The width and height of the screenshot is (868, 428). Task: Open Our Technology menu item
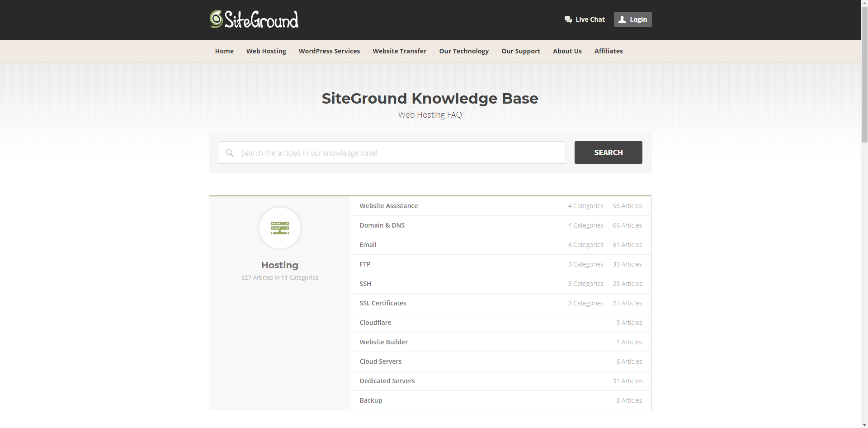coord(464,51)
